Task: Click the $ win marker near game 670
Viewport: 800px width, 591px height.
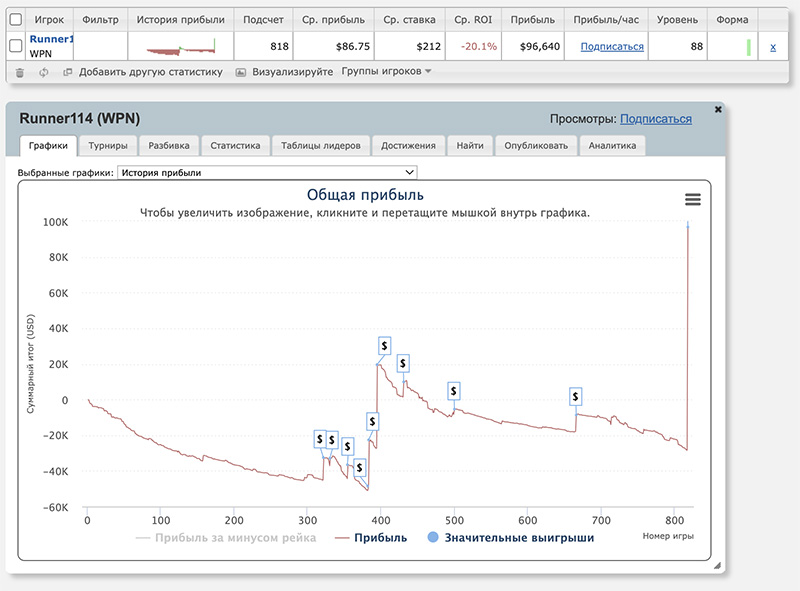Action: 576,397
